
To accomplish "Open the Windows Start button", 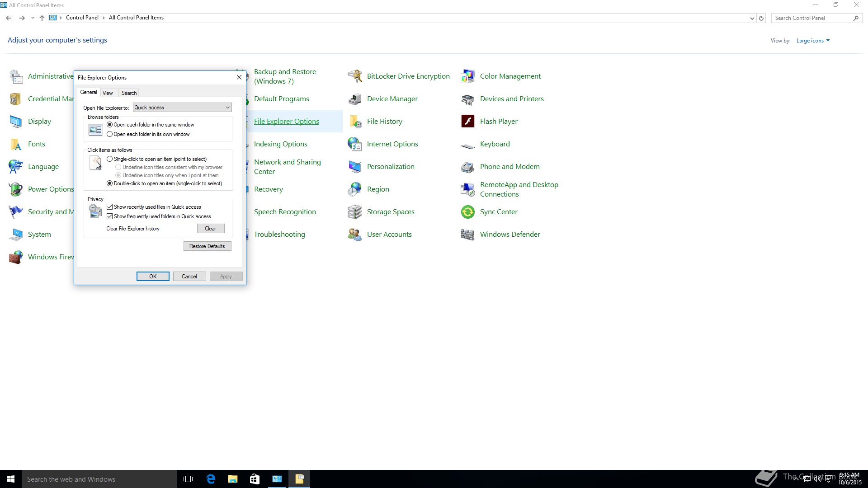I will [11, 479].
